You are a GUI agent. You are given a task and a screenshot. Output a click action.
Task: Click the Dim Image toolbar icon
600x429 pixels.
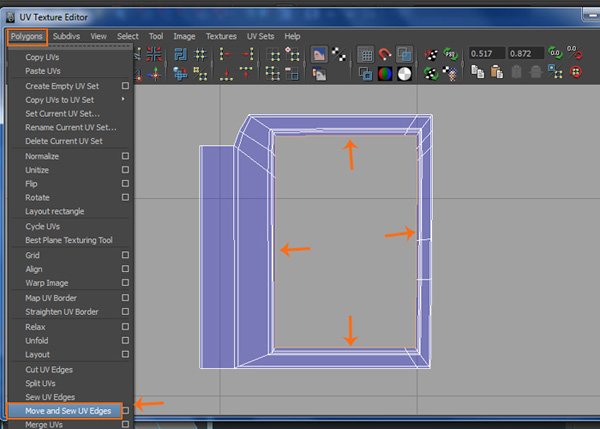319,73
